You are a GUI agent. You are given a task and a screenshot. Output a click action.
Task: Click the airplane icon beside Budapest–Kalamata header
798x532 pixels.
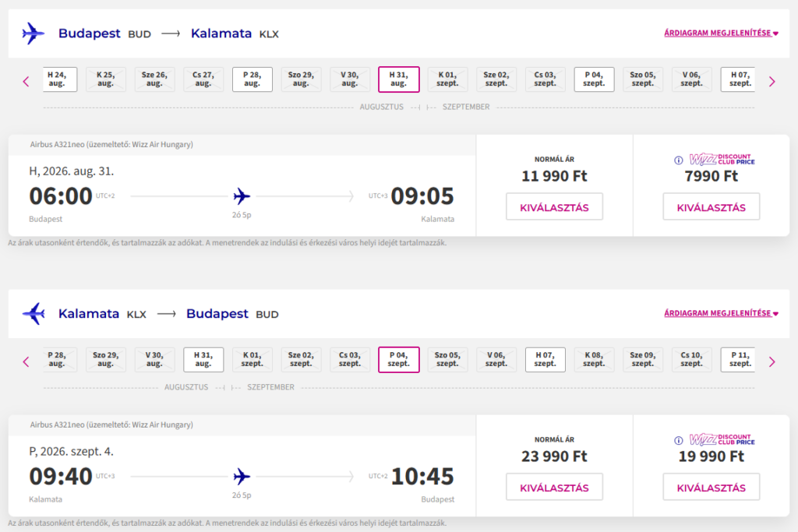(x=34, y=33)
